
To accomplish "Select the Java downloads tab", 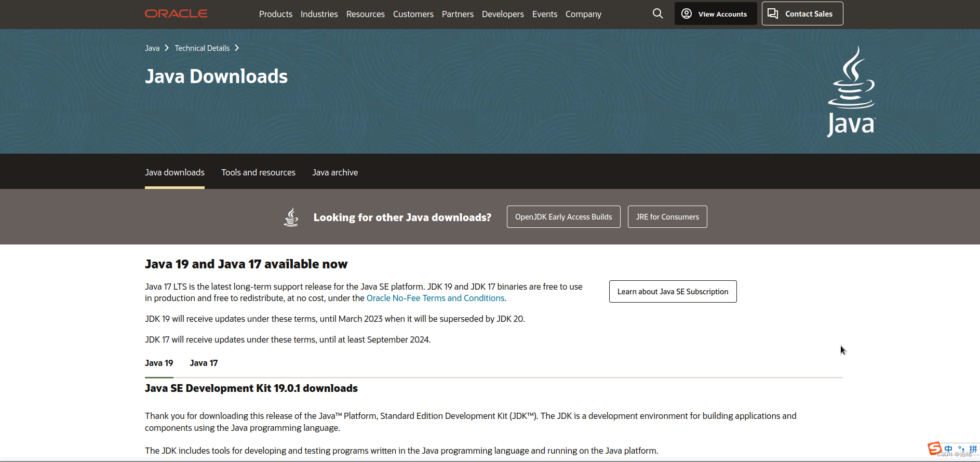I will tap(174, 172).
